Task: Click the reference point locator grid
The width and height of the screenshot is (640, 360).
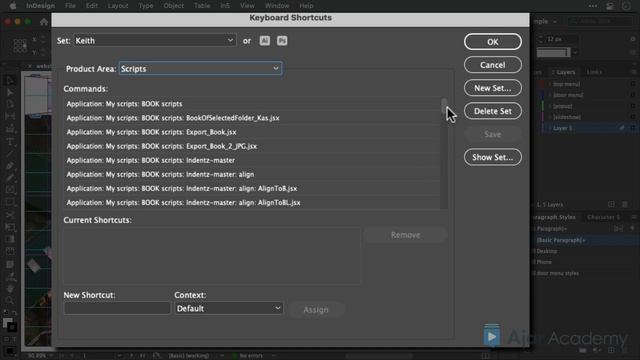Action: tap(20, 45)
